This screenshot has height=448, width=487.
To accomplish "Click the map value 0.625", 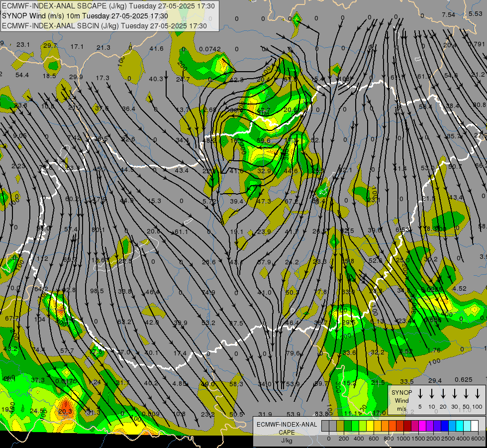I will coord(464,380).
